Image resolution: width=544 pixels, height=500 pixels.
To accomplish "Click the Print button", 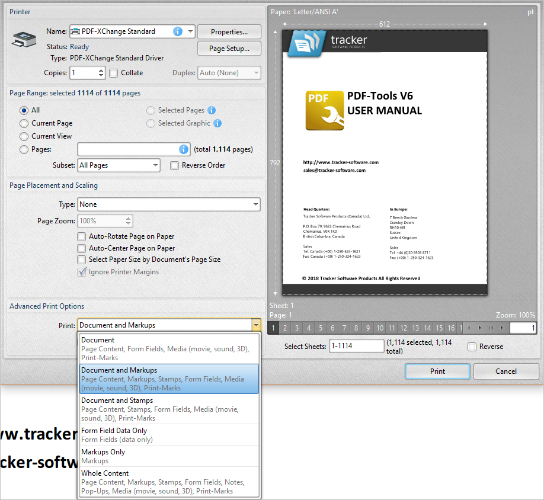I will [x=437, y=371].
